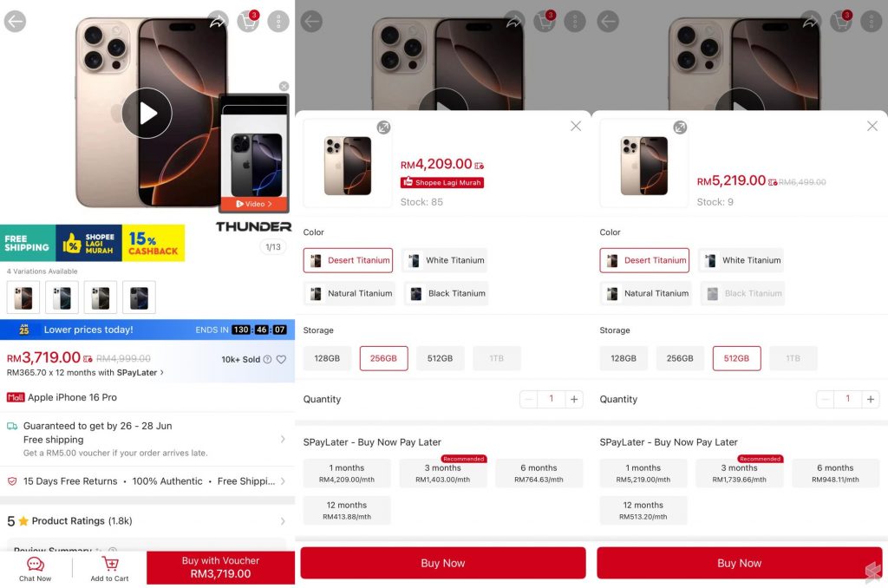888x588 pixels.
Task: Pick the 12 months SPayLater plan in the middle panel
Action: coord(347,510)
